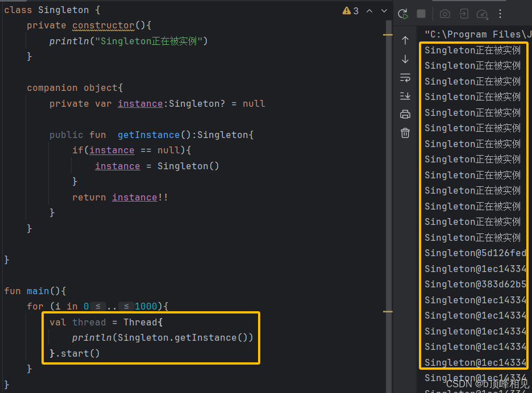Clear all console output with trash icon

pyautogui.click(x=405, y=133)
